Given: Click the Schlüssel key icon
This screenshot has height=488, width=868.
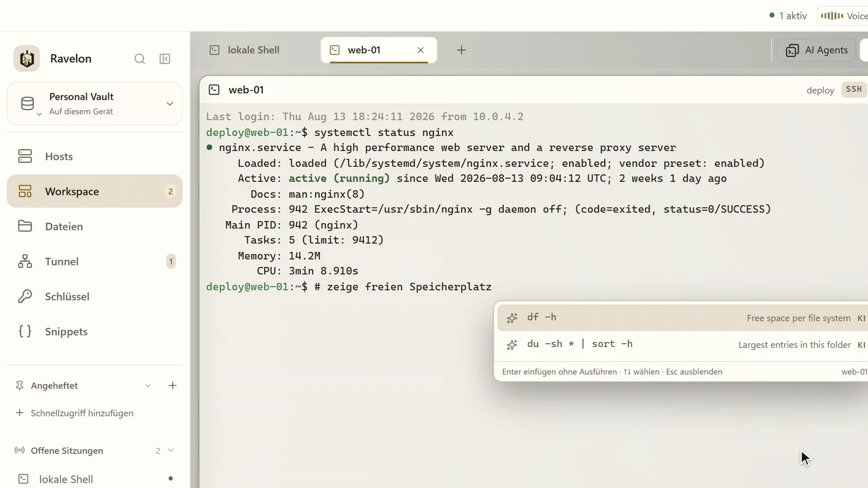Looking at the screenshot, I should tap(25, 296).
